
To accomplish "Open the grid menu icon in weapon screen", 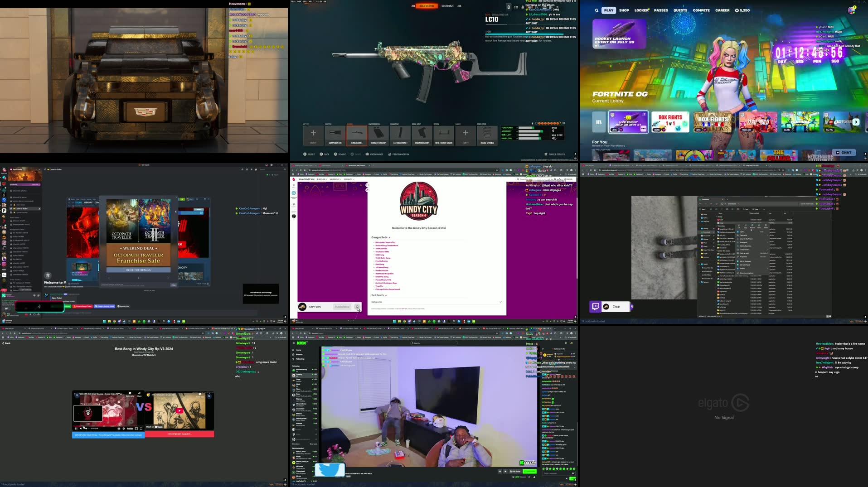I will pos(516,7).
